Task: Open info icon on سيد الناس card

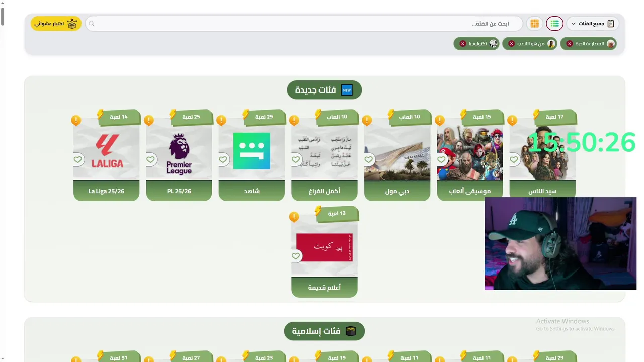Action: pos(512,120)
